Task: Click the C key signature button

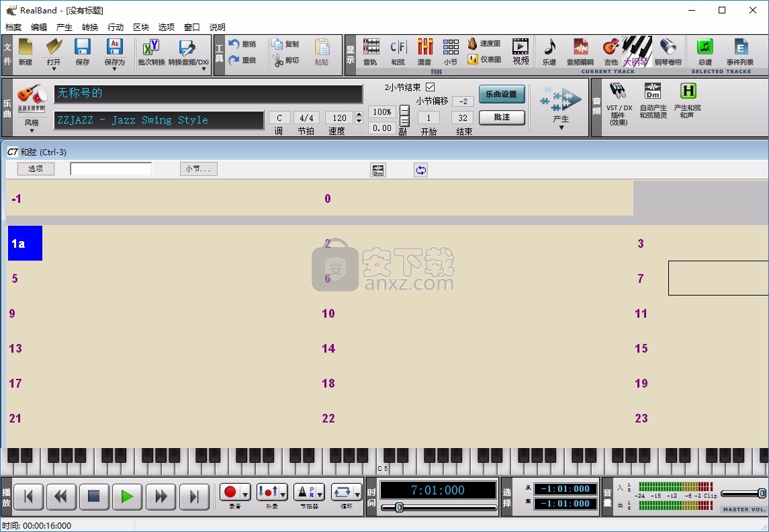Action: tap(279, 118)
